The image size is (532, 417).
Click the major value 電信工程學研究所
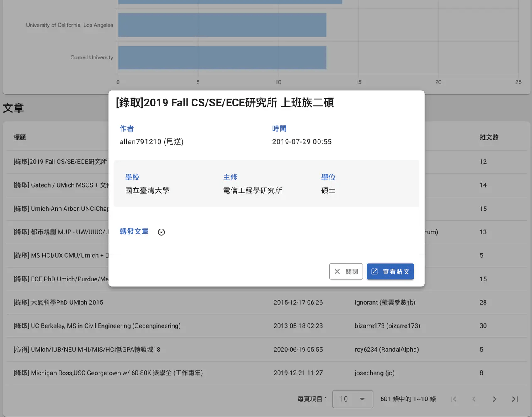coord(253,190)
